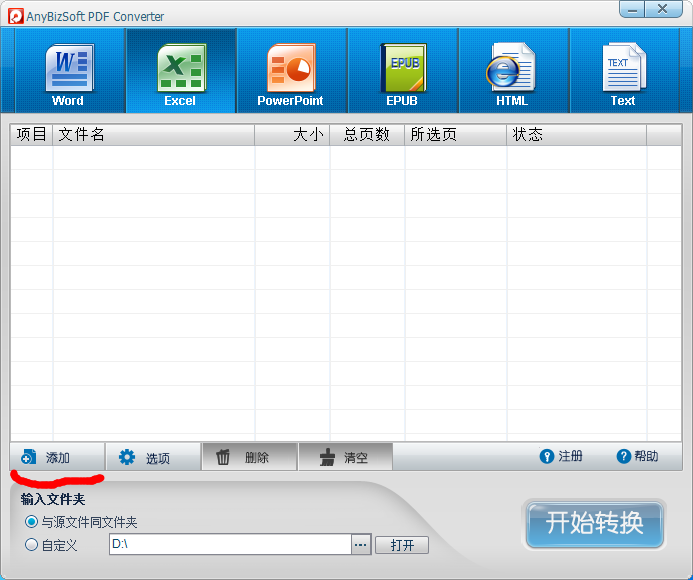
Task: Click the 状态 column header
Action: pyautogui.click(x=577, y=134)
